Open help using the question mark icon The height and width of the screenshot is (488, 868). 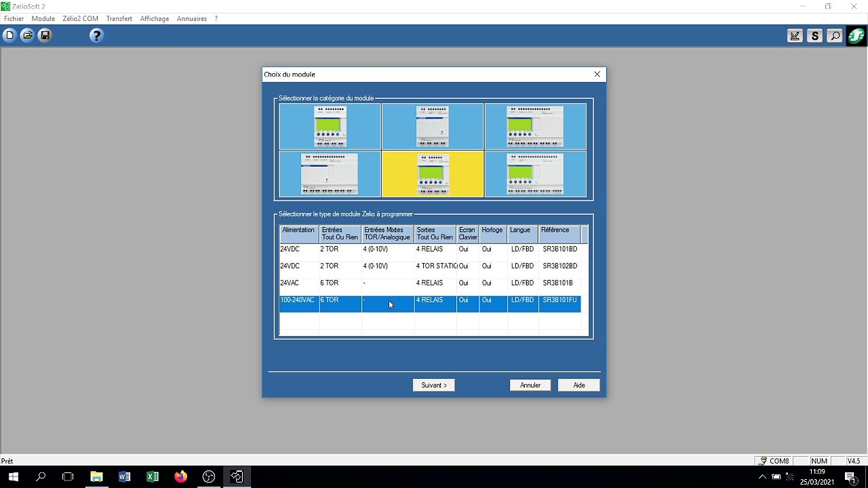pyautogui.click(x=96, y=35)
